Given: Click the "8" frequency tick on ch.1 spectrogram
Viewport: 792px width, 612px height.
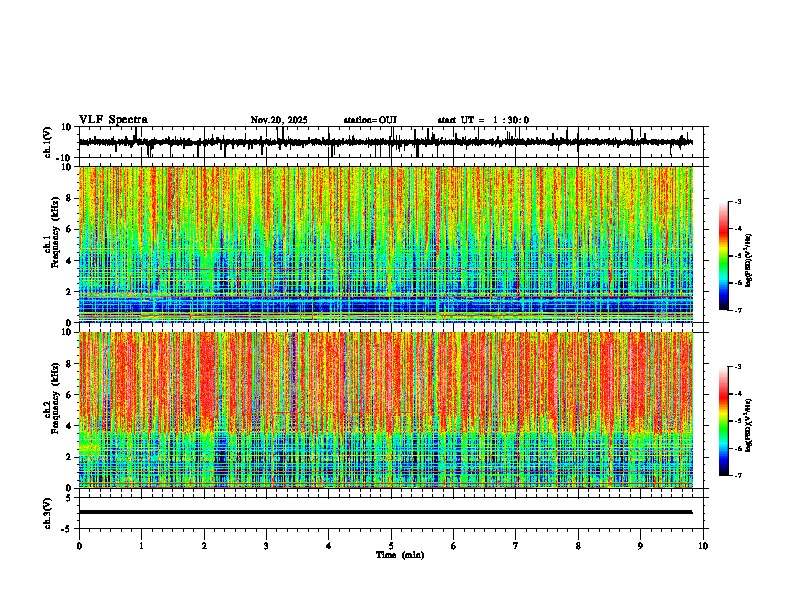Looking at the screenshot, I should click(71, 198).
